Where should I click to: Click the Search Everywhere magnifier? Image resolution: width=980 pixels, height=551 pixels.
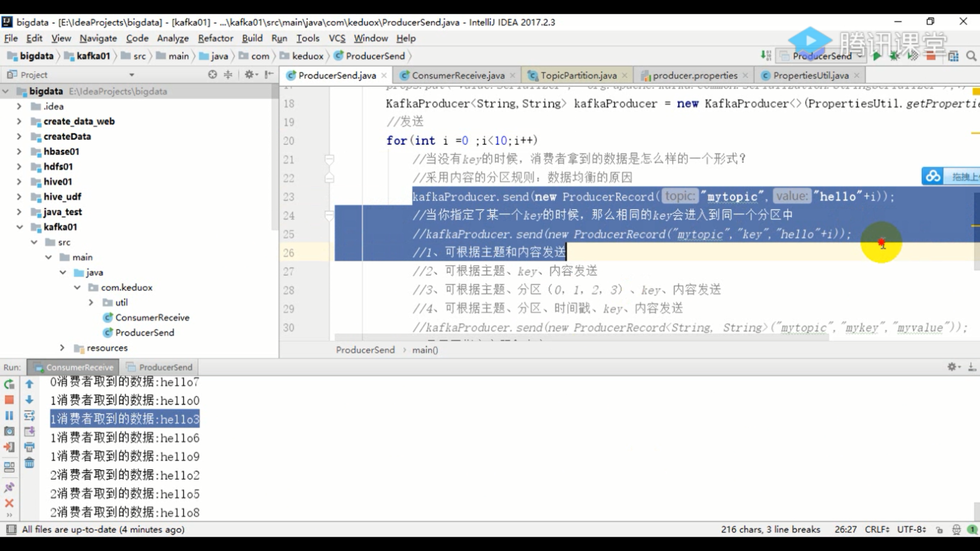(971, 56)
